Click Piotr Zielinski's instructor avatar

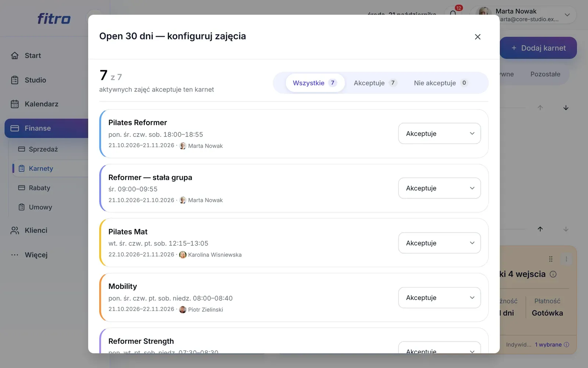coord(183,309)
